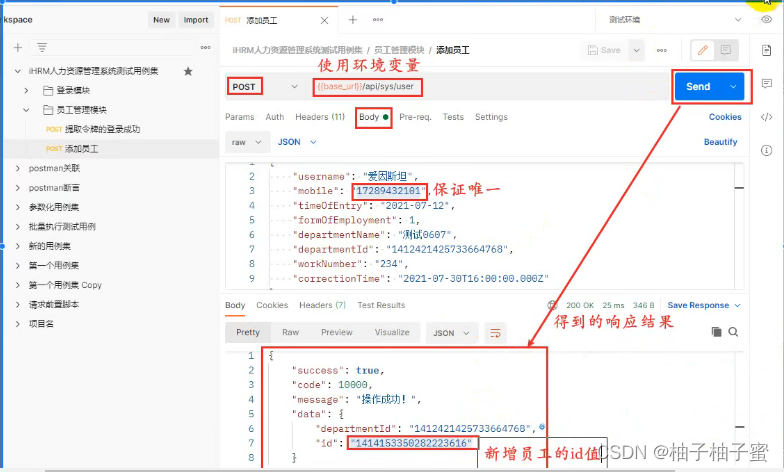Click the New button in sidebar
Viewport: 784px width, 472px height.
pos(161,20)
